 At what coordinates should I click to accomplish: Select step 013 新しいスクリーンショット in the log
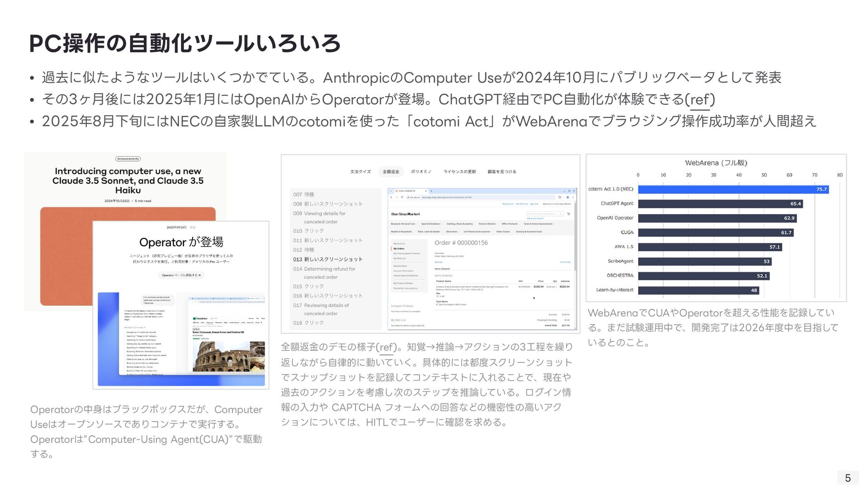coord(328,259)
